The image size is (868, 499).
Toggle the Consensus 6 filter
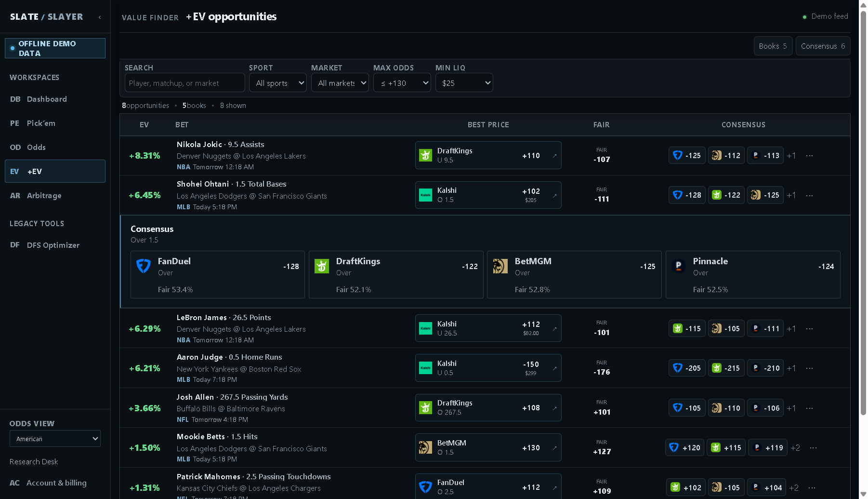click(823, 46)
